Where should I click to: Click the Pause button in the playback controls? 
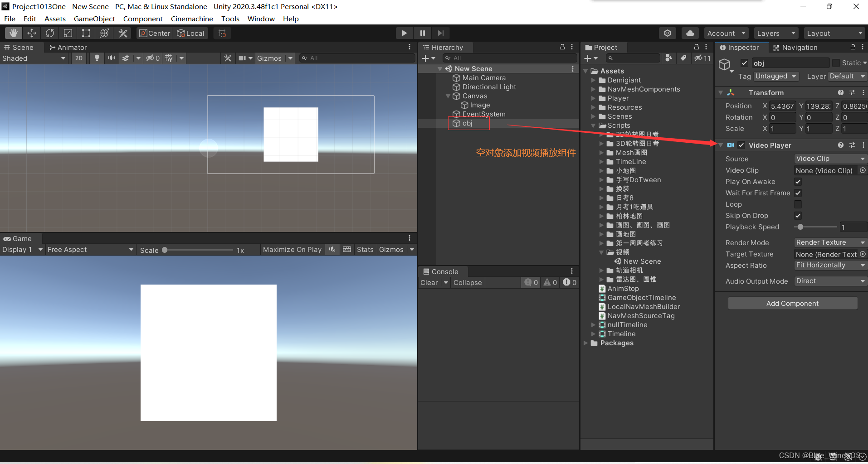click(x=422, y=33)
